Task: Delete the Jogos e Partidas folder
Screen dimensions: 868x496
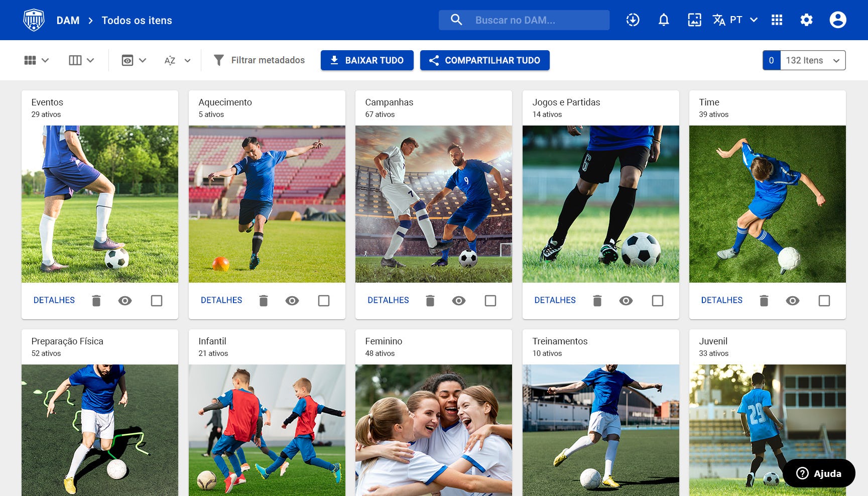Action: coord(597,301)
